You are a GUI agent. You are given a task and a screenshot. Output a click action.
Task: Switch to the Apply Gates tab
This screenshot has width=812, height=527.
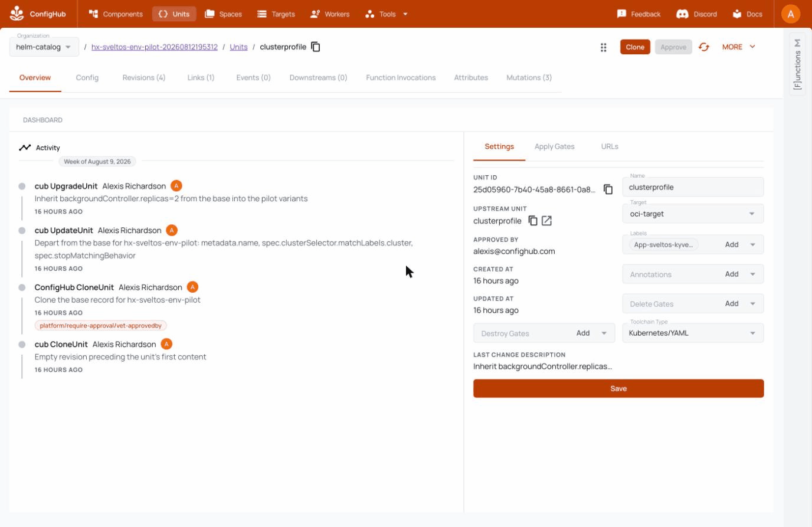tap(555, 147)
